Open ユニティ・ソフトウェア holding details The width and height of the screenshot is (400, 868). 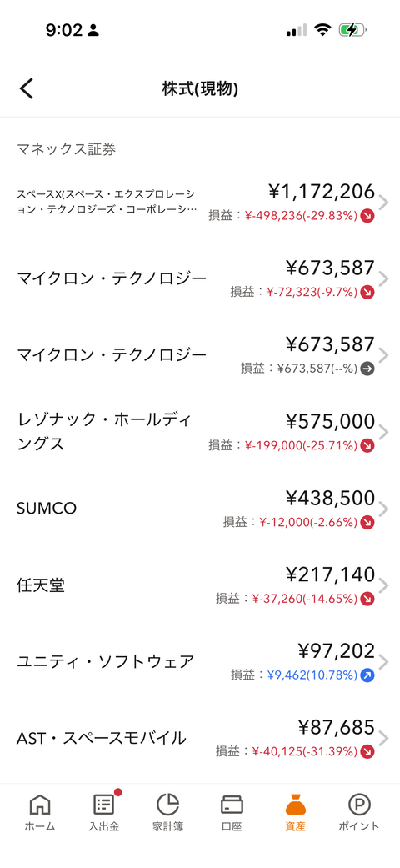pyautogui.click(x=200, y=661)
